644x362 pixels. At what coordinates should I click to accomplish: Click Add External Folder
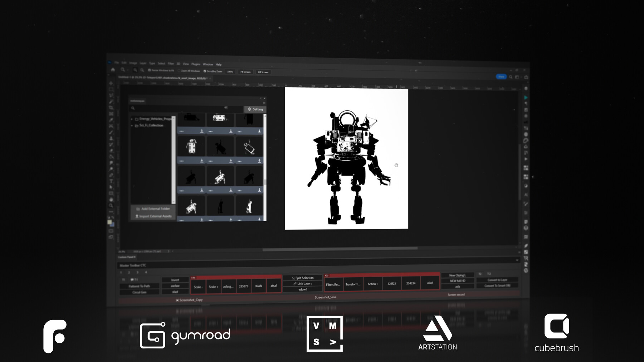(153, 209)
